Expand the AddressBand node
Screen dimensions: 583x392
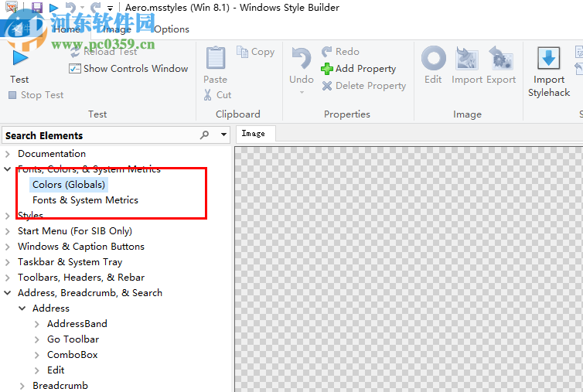(37, 324)
